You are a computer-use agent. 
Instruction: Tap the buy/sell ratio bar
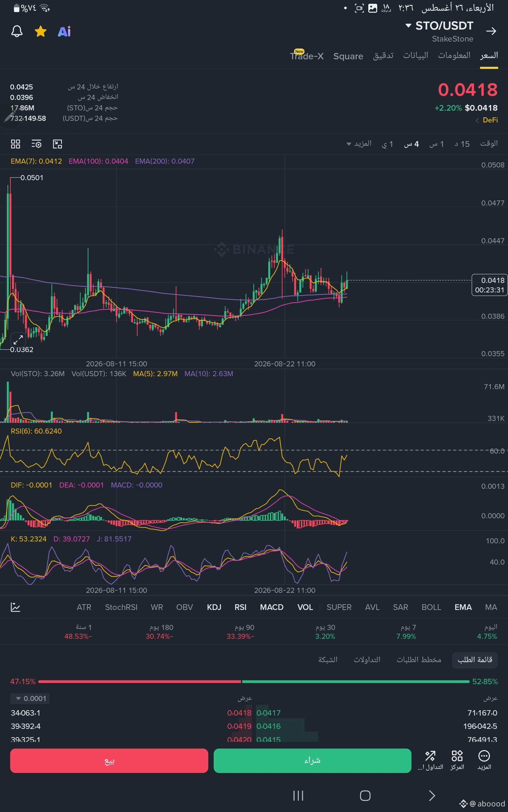click(x=254, y=681)
